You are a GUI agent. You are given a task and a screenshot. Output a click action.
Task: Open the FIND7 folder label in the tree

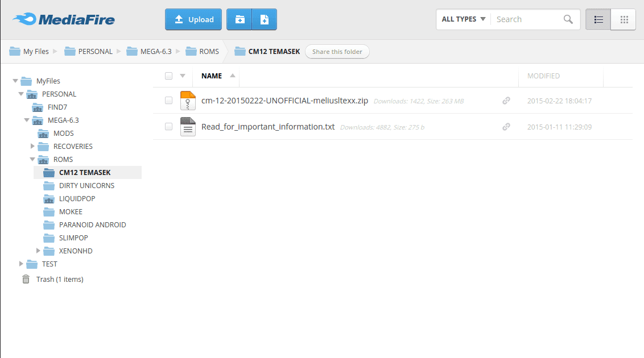tap(57, 107)
